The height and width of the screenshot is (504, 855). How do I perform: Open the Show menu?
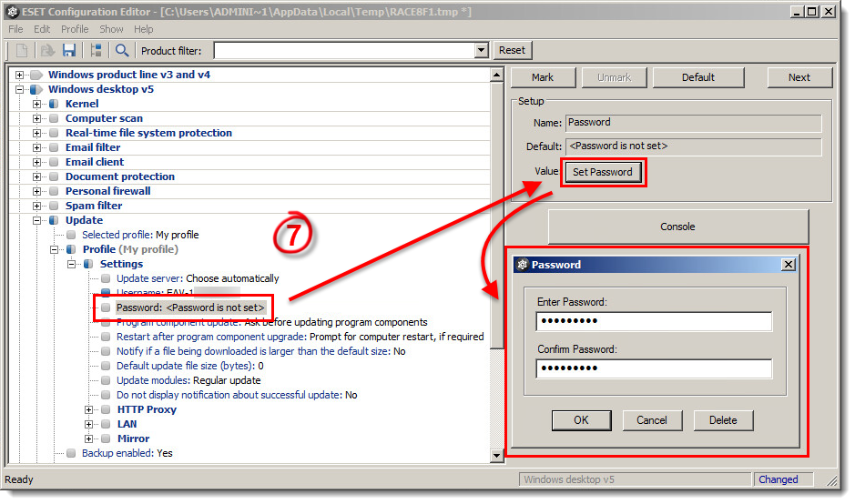click(111, 29)
